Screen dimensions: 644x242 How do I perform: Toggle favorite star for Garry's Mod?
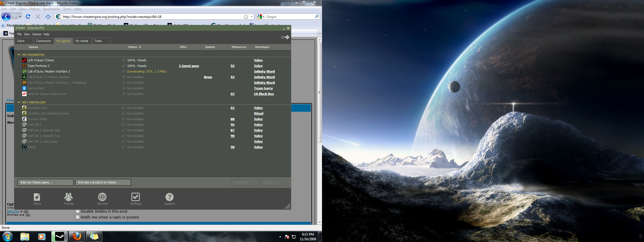[x=124, y=88]
